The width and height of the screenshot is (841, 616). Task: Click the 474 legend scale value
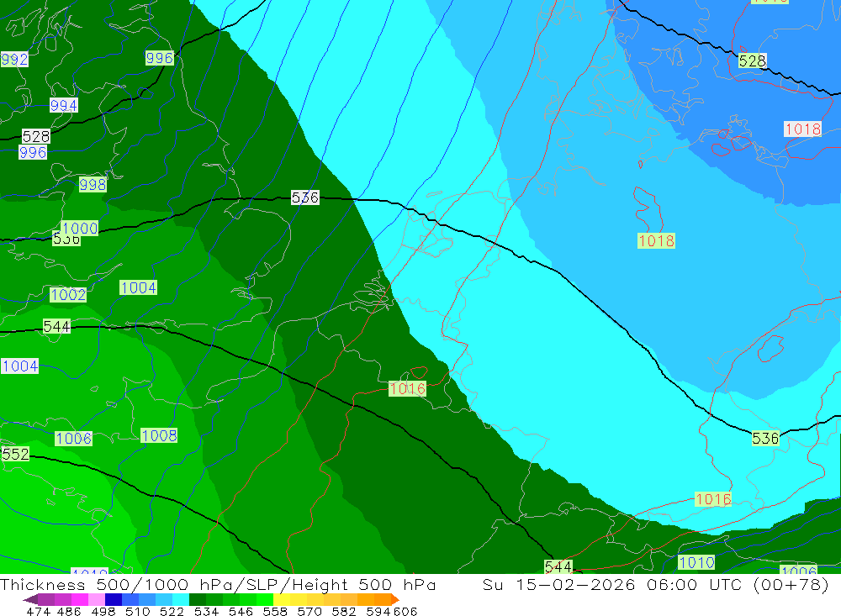(x=38, y=611)
